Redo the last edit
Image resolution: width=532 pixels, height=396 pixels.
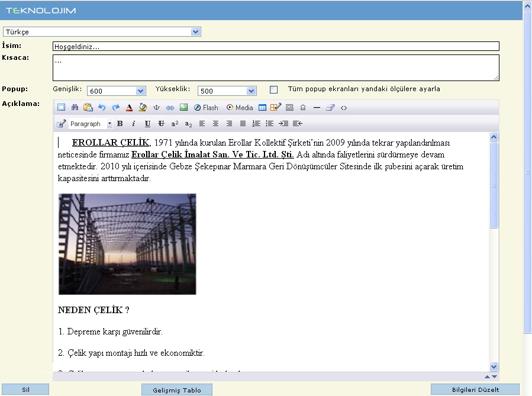(x=116, y=108)
